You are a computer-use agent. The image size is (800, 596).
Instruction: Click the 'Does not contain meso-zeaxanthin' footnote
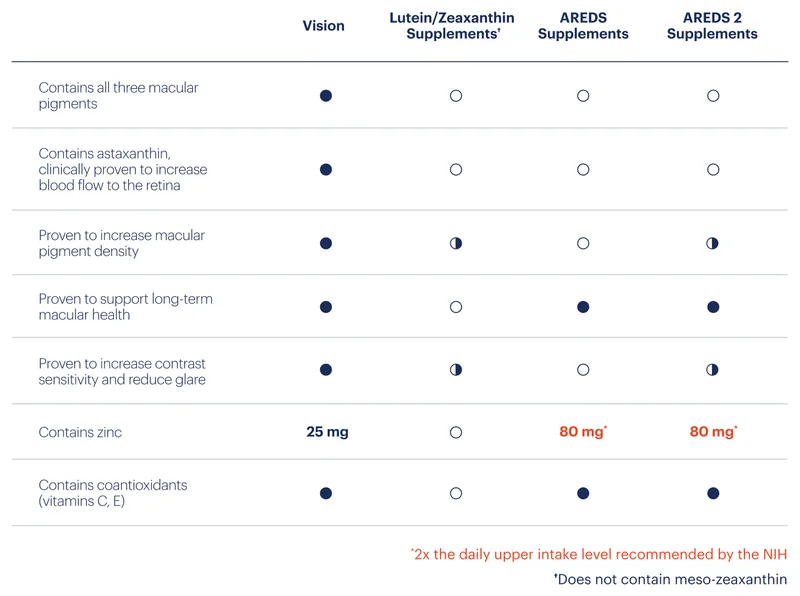pos(670,580)
